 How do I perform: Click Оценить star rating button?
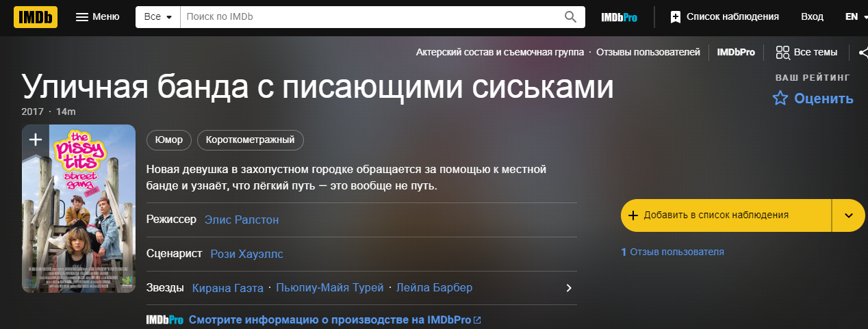tap(813, 98)
